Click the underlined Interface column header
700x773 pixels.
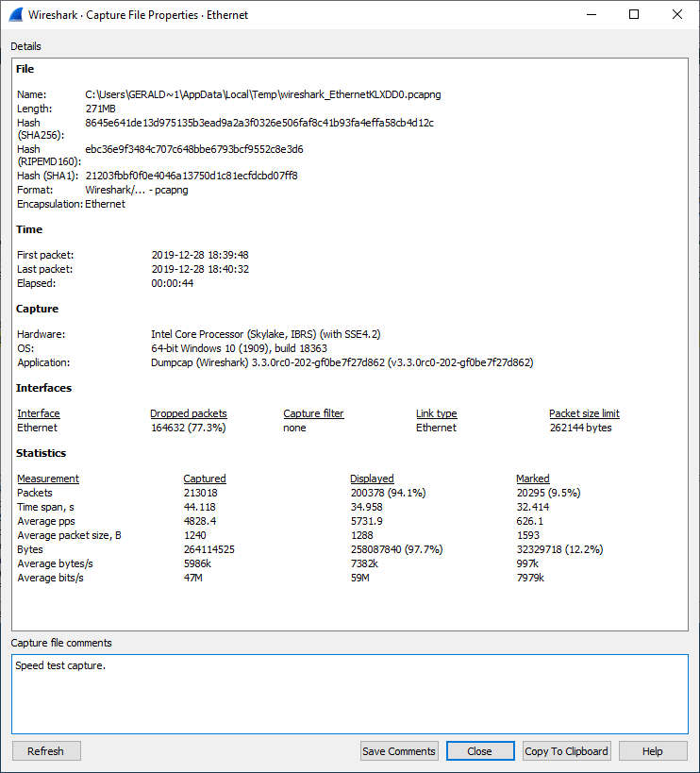[x=39, y=413]
